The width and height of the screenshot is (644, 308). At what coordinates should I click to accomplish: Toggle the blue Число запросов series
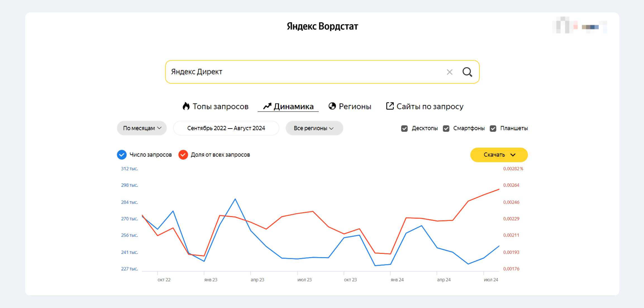pos(122,155)
